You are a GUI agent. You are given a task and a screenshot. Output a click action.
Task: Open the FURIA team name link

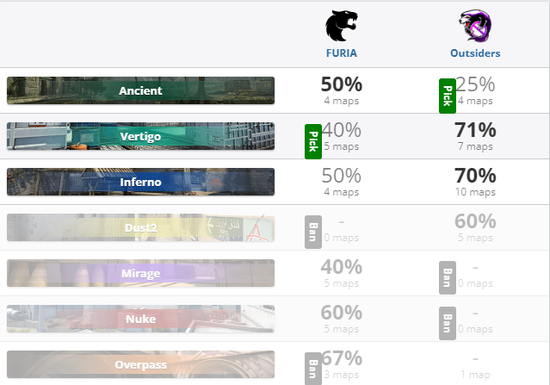pos(341,53)
